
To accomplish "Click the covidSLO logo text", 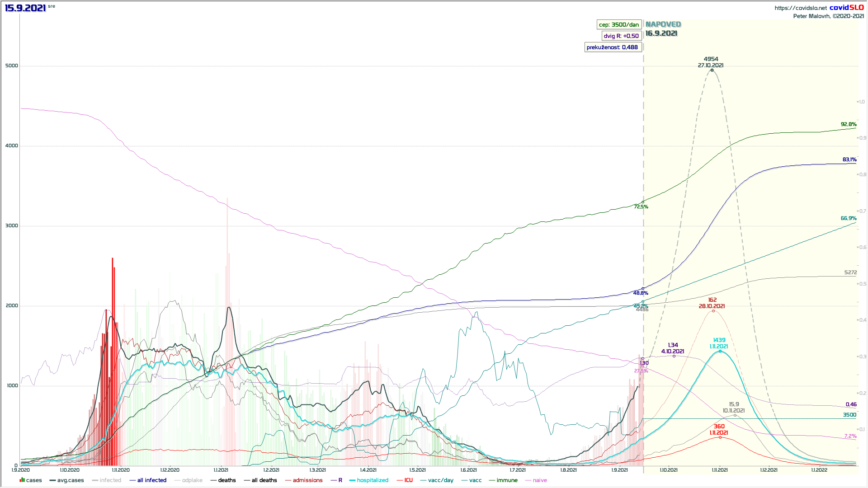I will tap(846, 8).
